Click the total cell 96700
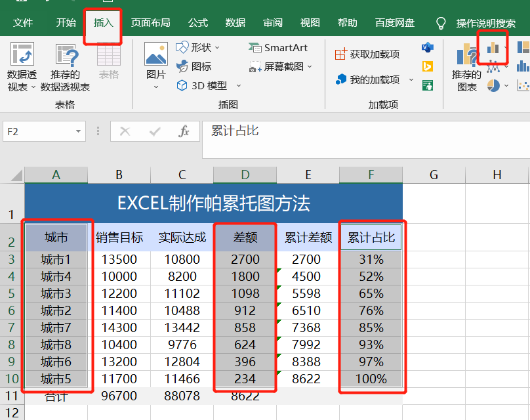Screen dimensions: 530x420 tap(119, 396)
